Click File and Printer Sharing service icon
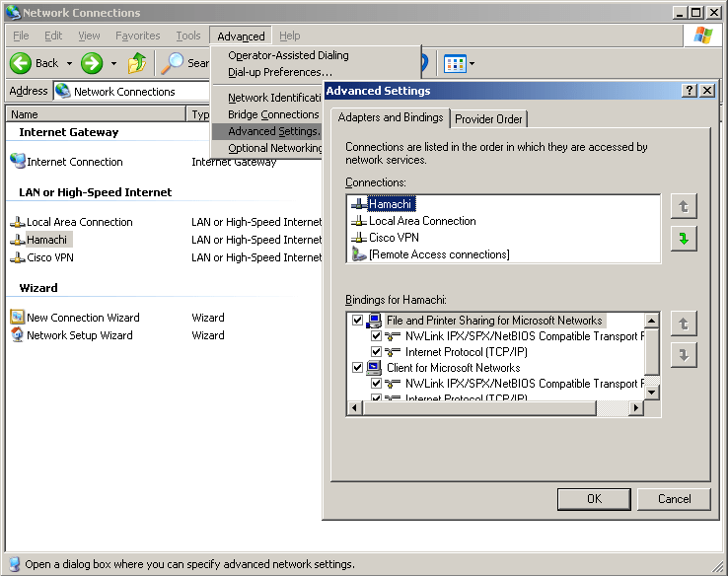728x576 pixels. coord(374,321)
